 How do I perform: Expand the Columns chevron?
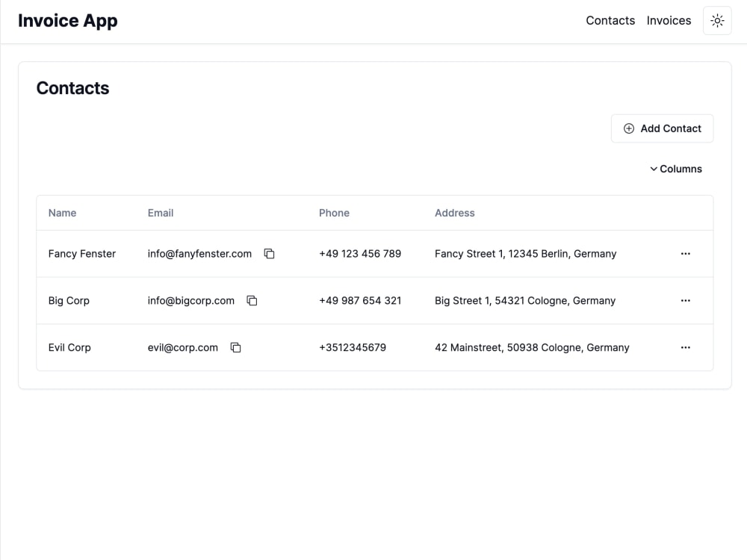(x=654, y=169)
